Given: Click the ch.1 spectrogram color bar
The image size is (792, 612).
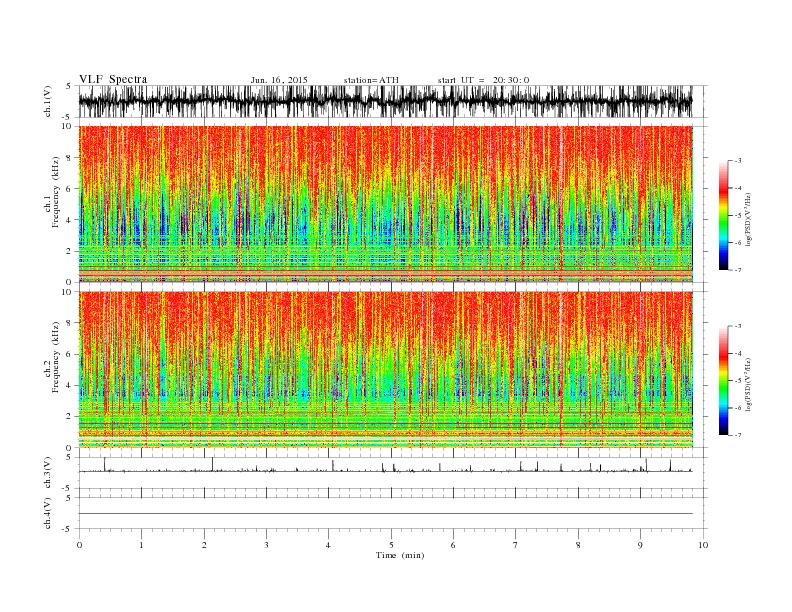Looking at the screenshot, I should (723, 216).
